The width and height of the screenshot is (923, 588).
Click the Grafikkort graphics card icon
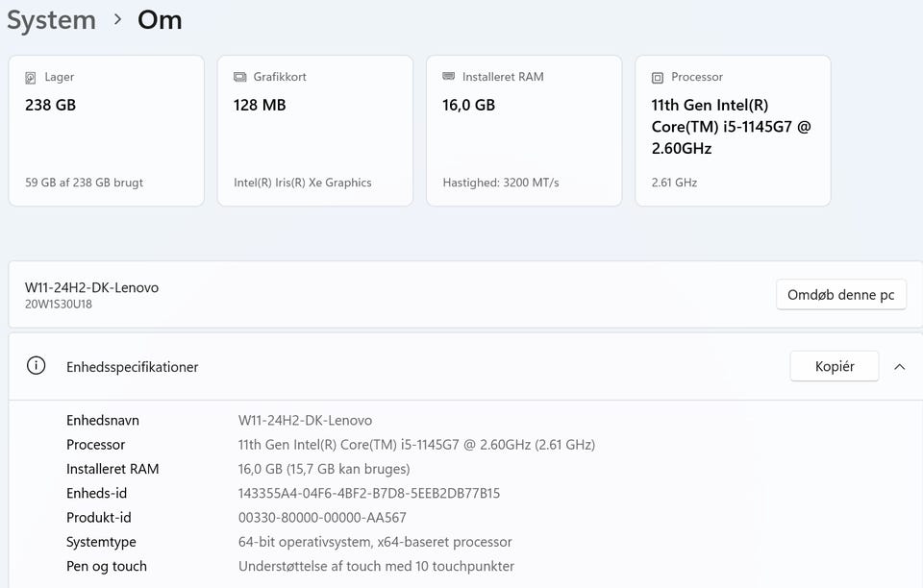click(x=240, y=77)
